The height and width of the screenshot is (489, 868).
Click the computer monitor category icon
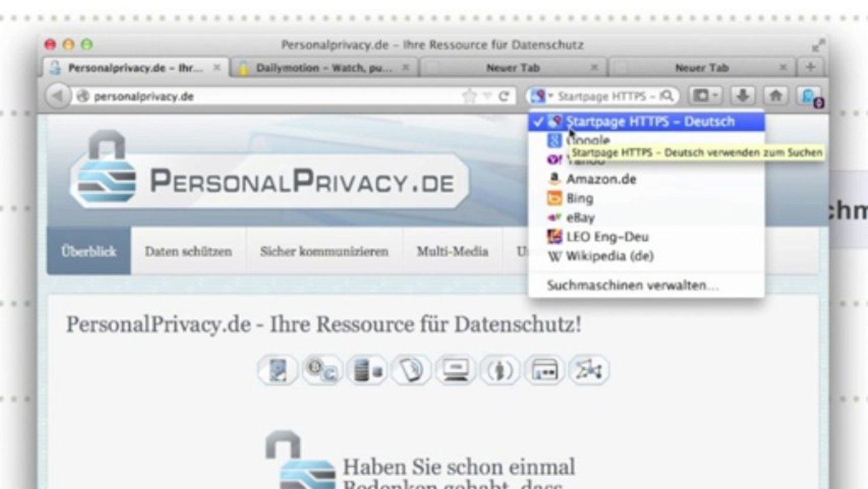[x=455, y=370]
